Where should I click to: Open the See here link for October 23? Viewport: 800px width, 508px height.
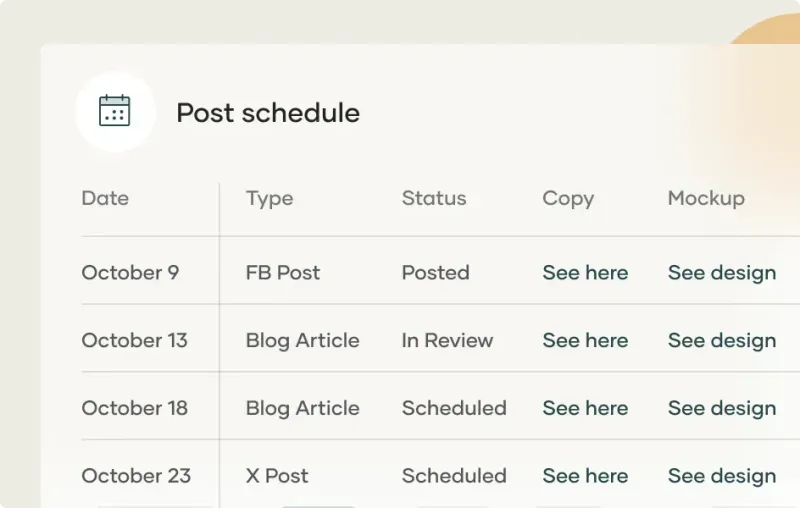click(585, 476)
